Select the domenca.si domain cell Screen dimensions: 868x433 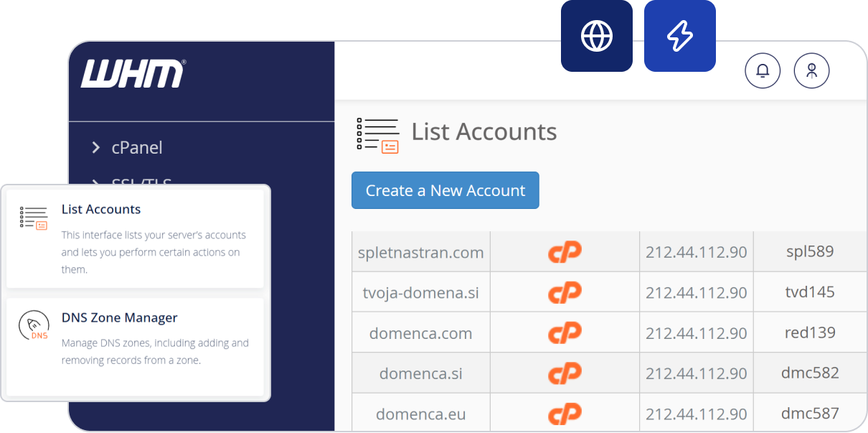click(x=421, y=373)
